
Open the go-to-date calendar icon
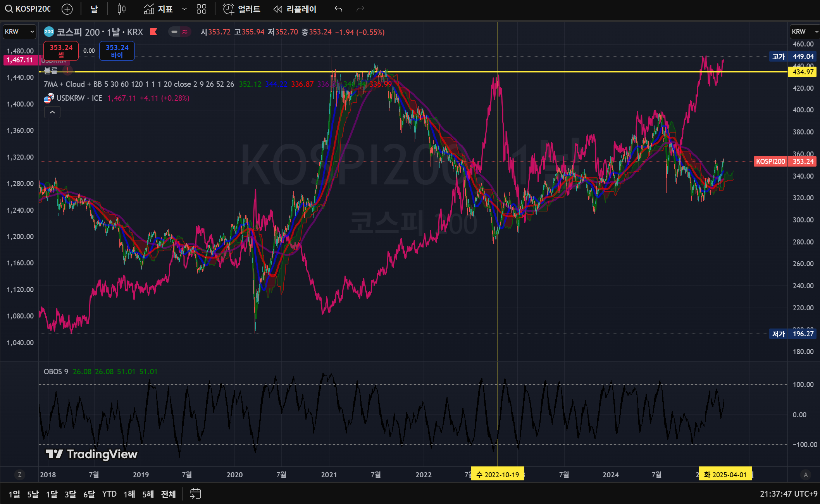point(195,494)
